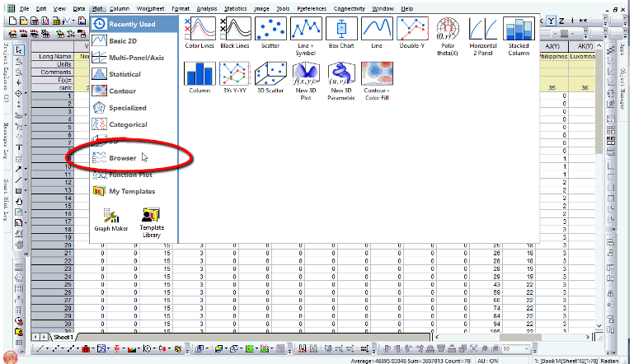The height and width of the screenshot is (364, 634).
Task: Pick the Horizontal 2 Panel plot
Action: pos(483,36)
